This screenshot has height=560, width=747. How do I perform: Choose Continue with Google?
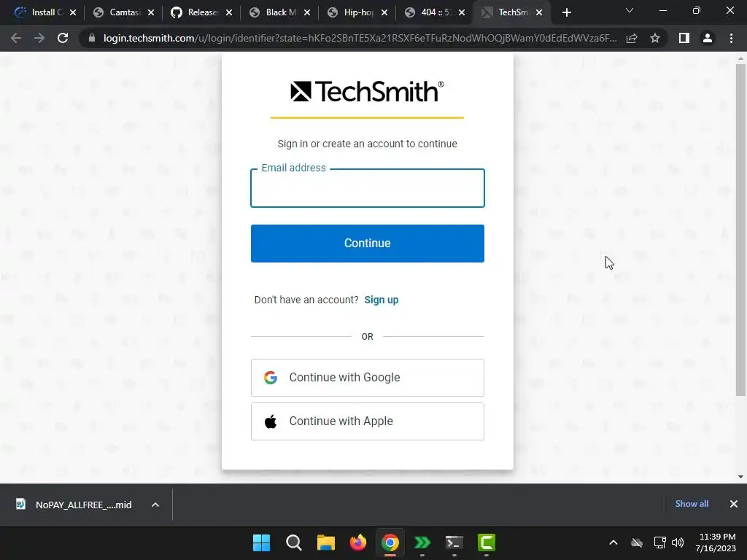(x=368, y=378)
